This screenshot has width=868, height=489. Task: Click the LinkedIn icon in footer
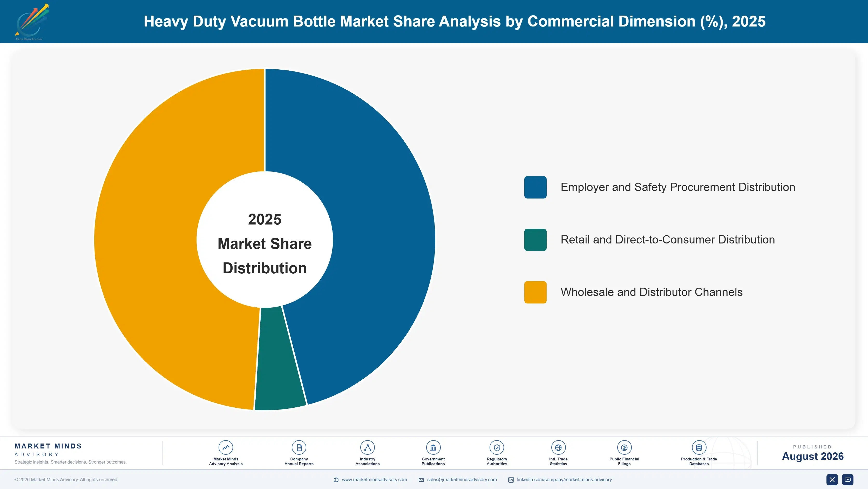point(511,480)
